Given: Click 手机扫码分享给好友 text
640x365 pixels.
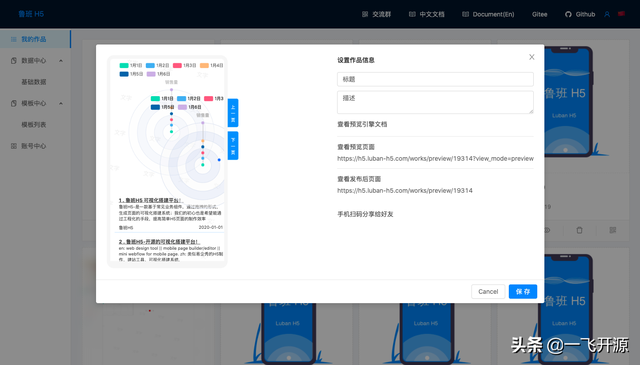Looking at the screenshot, I should pos(365,214).
